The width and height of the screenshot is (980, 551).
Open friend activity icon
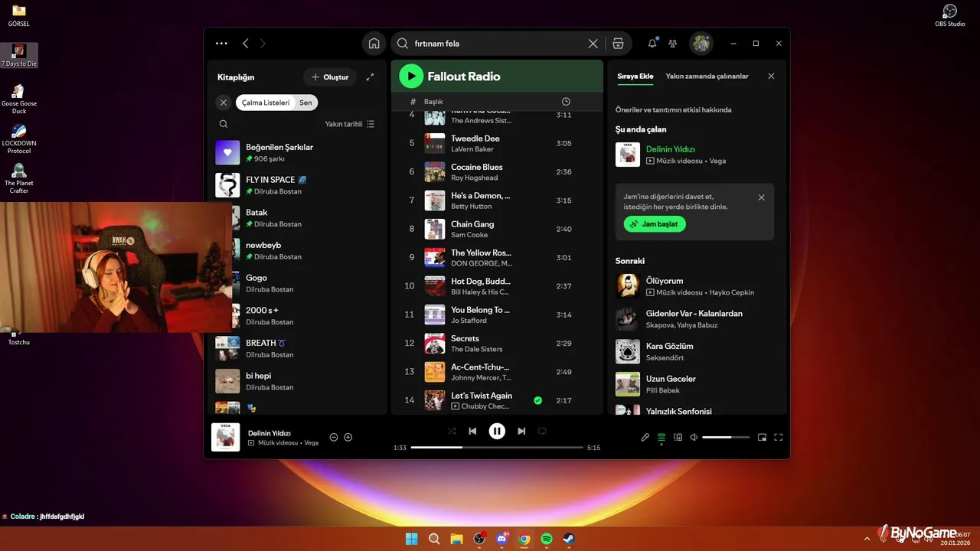(672, 44)
